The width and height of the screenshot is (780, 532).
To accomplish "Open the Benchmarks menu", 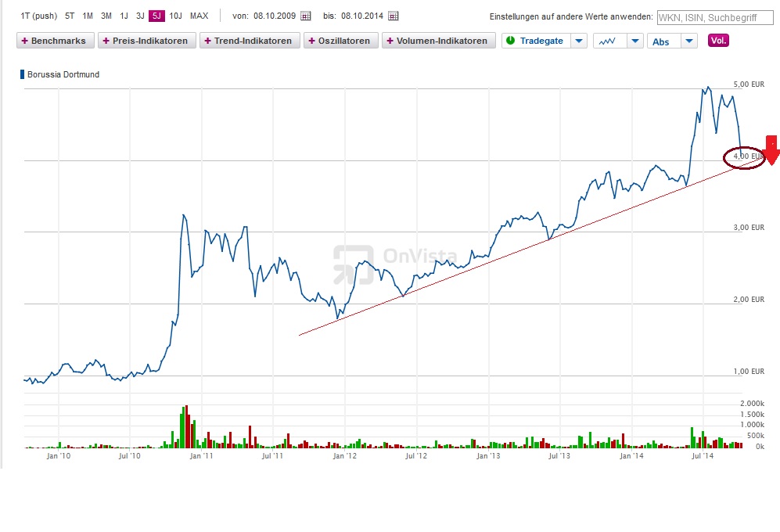I will (x=56, y=41).
